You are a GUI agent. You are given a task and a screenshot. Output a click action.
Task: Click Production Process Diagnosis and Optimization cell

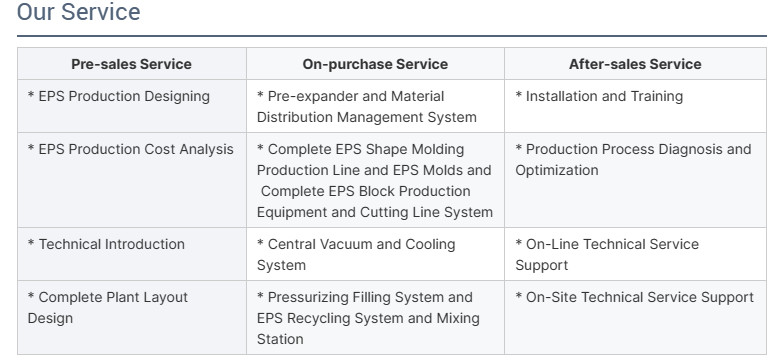coord(635,180)
